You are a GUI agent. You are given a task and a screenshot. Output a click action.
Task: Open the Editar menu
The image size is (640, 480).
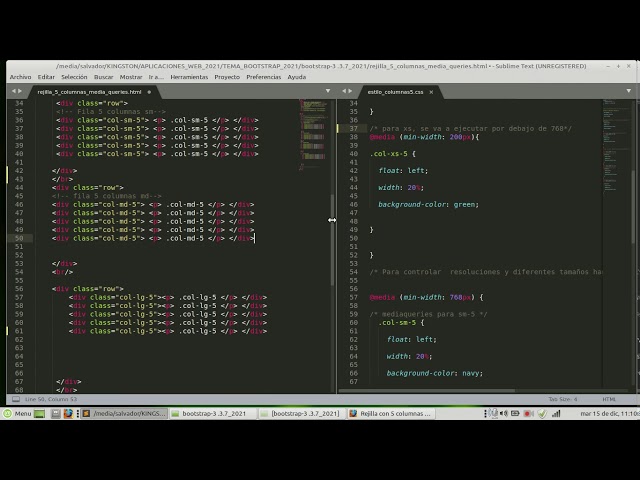coord(46,77)
